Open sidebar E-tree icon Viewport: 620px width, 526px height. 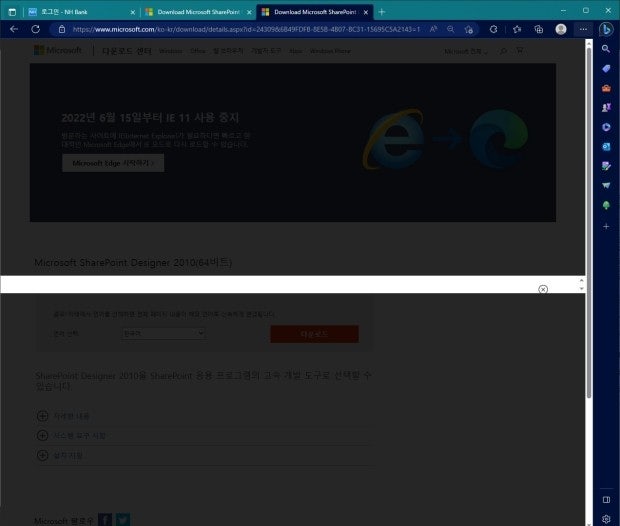click(x=606, y=205)
